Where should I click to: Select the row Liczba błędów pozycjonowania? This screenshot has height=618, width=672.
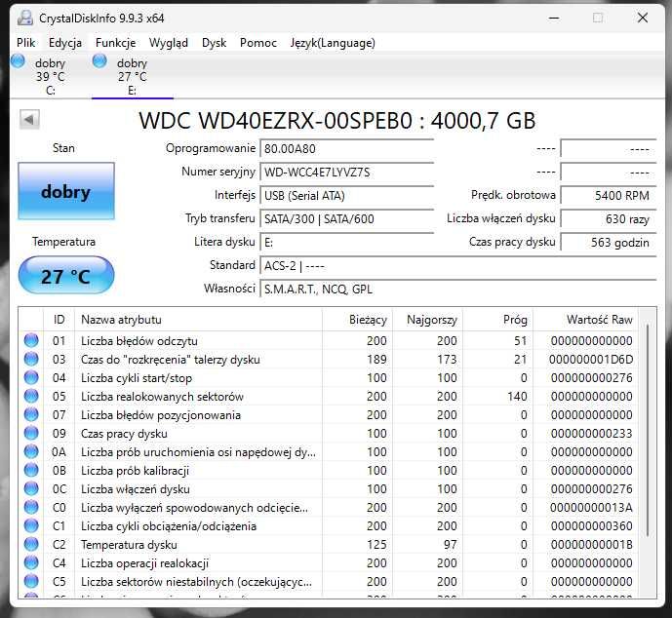click(x=329, y=415)
